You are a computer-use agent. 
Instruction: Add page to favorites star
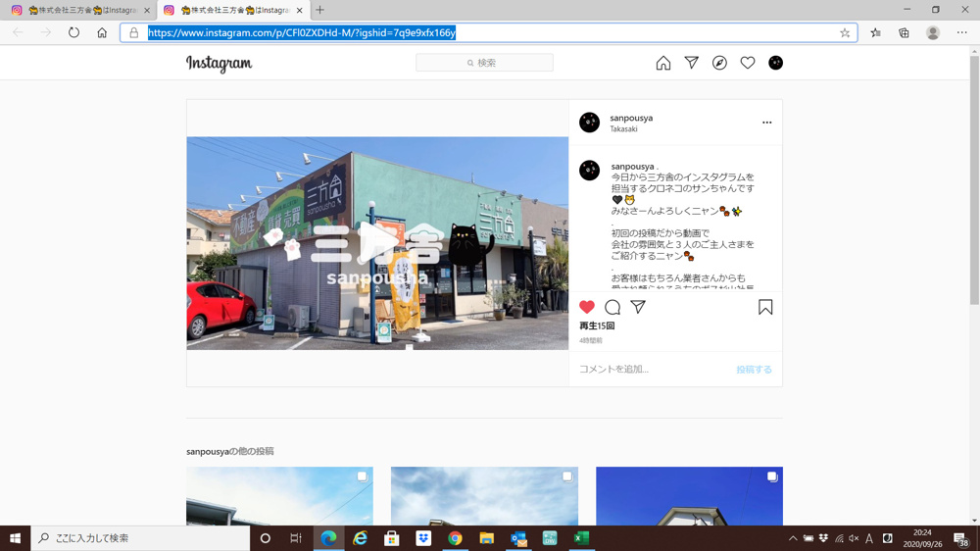click(x=845, y=32)
